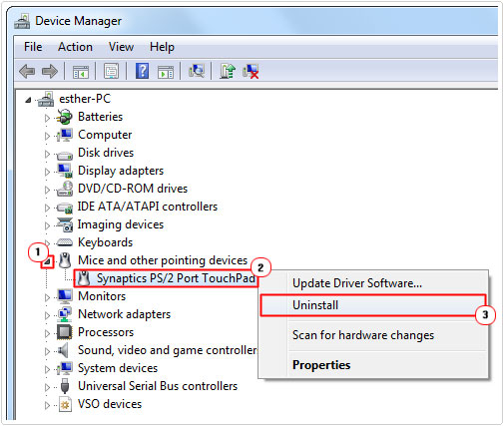The width and height of the screenshot is (504, 426).
Task: Collapse Mice and other pointing devices
Action: pyautogui.click(x=48, y=262)
